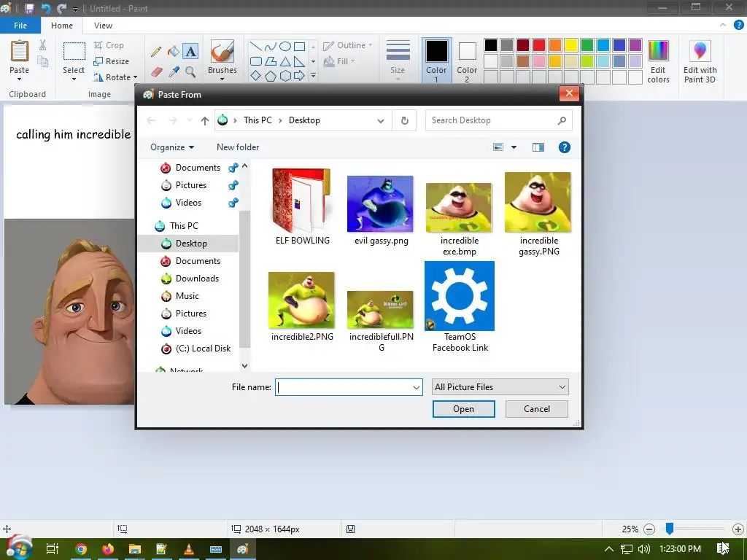The width and height of the screenshot is (747, 560).
Task: Click the Cancel button in dialog
Action: click(x=537, y=409)
